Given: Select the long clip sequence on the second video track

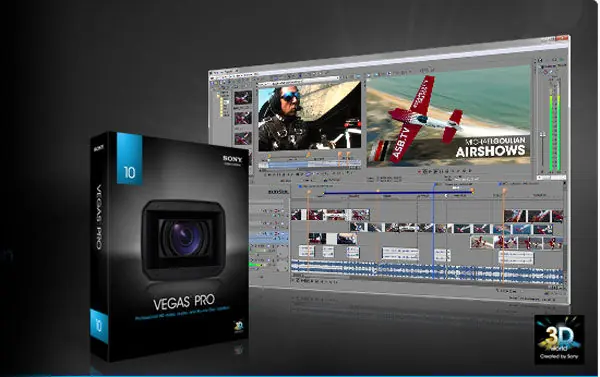Looking at the screenshot, I should [x=451, y=228].
